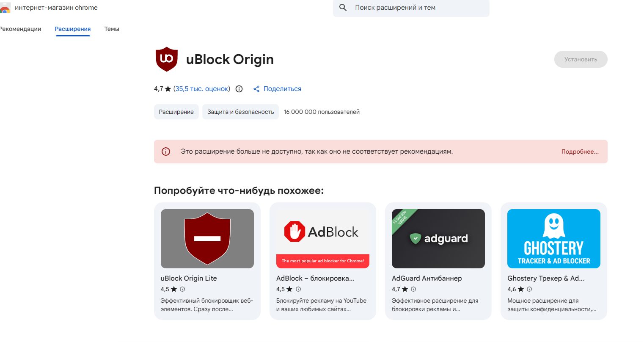Click the Защита и безопасность category chip
This screenshot has height=342, width=644.
pos(240,112)
